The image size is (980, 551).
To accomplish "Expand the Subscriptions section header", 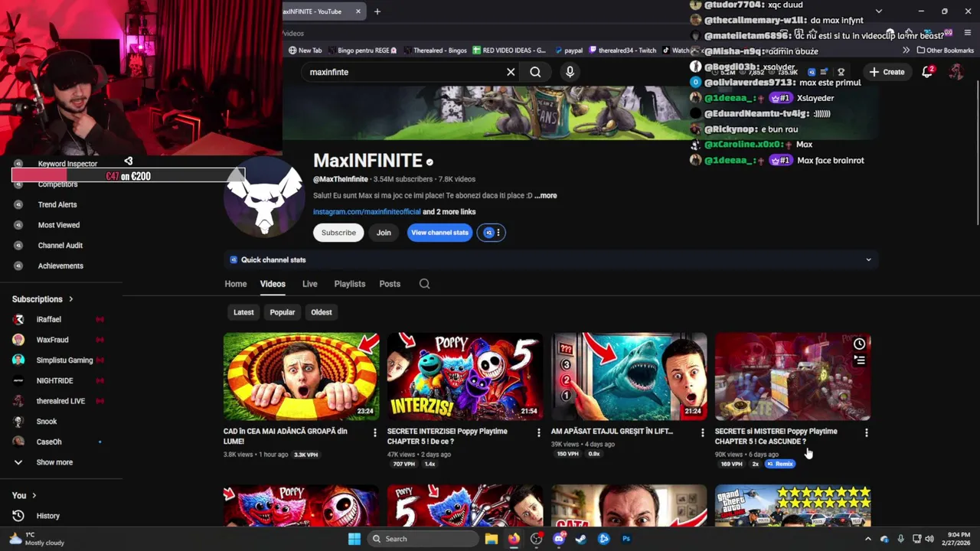I will pyautogui.click(x=43, y=299).
